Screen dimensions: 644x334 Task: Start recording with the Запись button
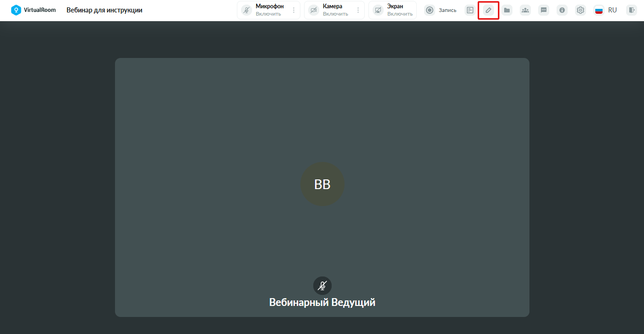tap(441, 10)
